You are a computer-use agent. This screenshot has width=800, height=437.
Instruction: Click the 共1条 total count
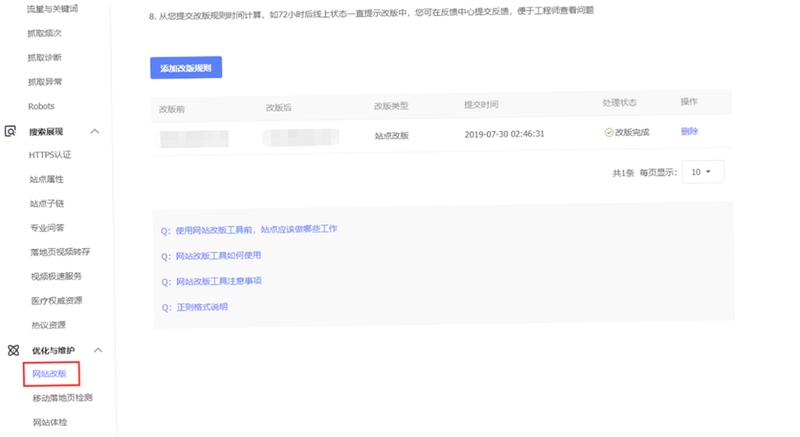[623, 173]
